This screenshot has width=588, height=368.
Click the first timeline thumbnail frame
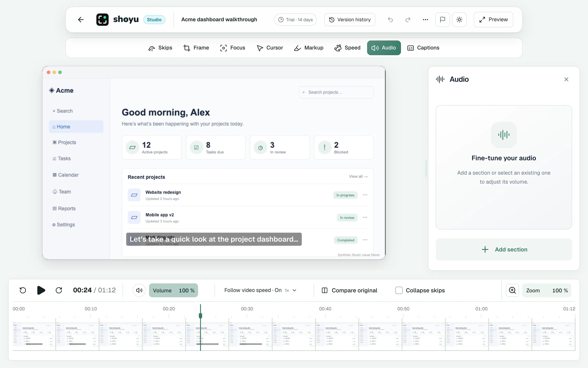tap(34, 334)
